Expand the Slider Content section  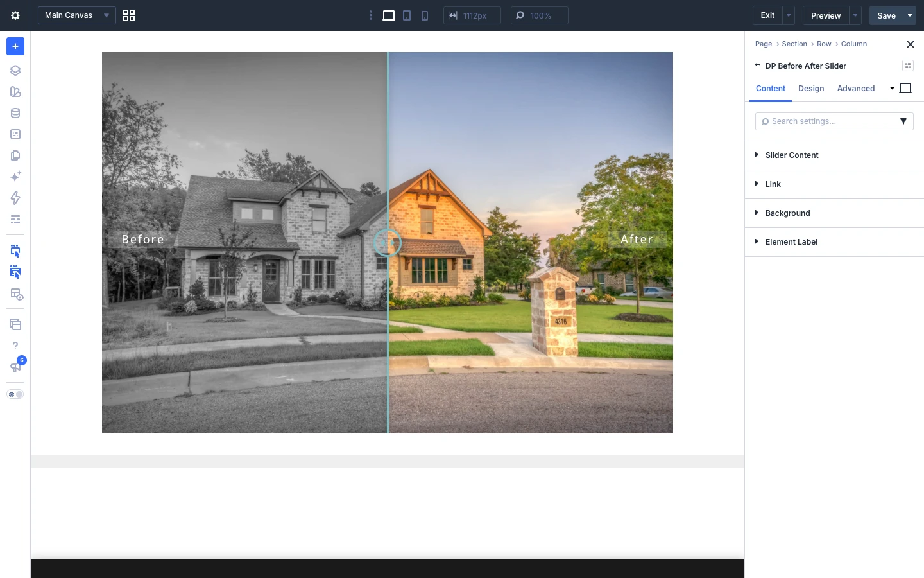(x=834, y=155)
